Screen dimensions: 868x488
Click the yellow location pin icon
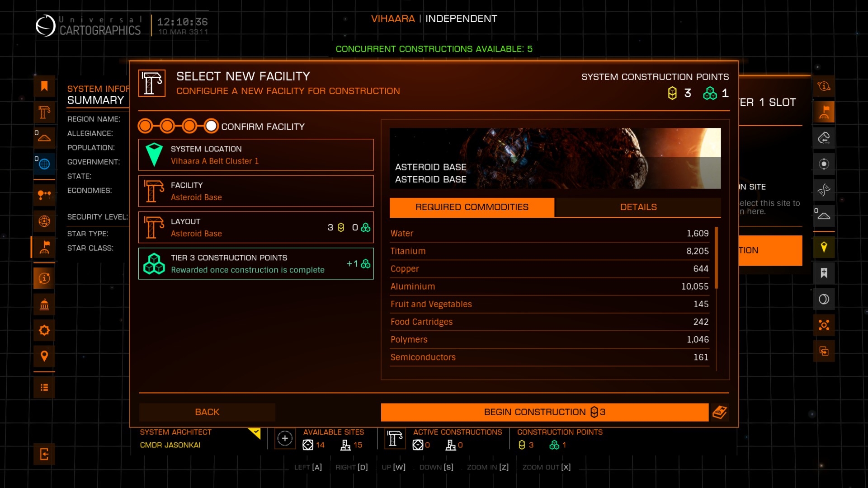824,247
